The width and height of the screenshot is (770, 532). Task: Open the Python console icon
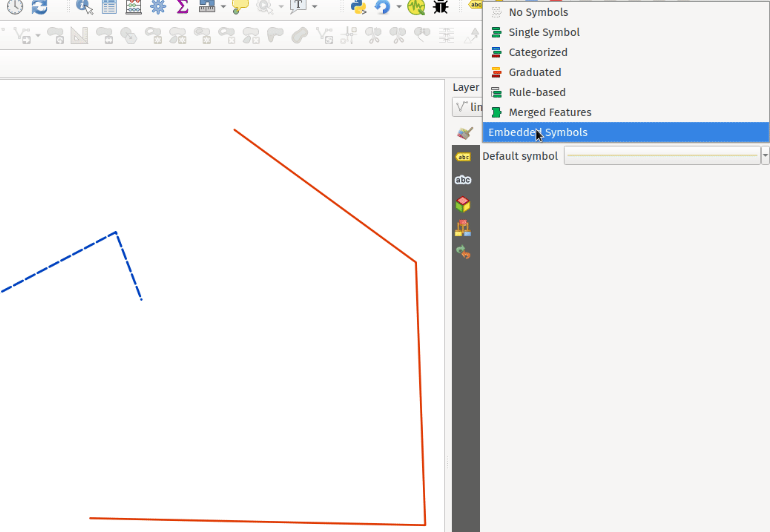point(358,7)
